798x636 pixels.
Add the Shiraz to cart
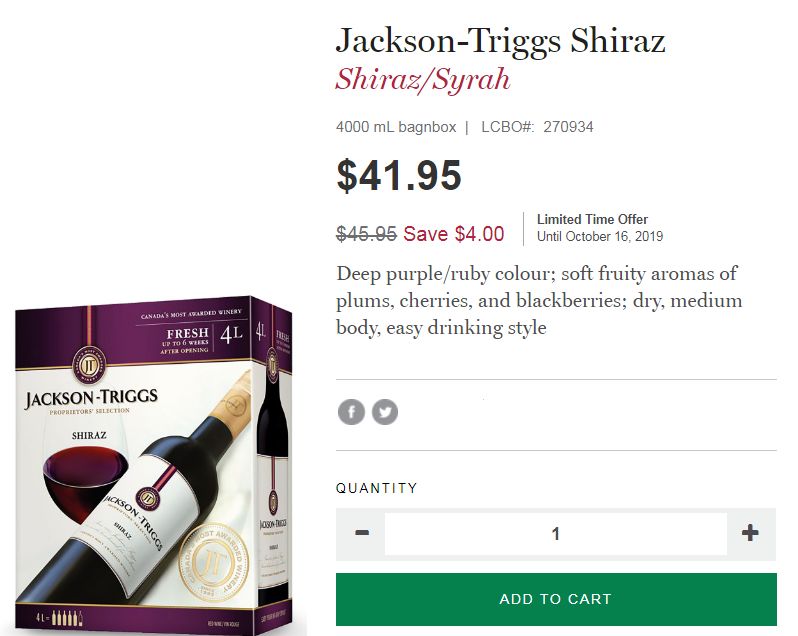(556, 599)
